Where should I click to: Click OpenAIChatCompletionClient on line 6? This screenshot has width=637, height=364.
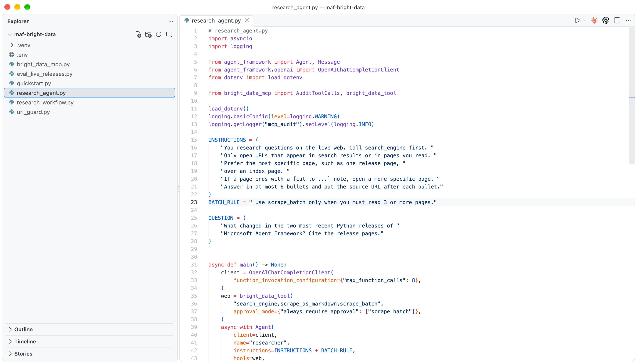tap(359, 70)
